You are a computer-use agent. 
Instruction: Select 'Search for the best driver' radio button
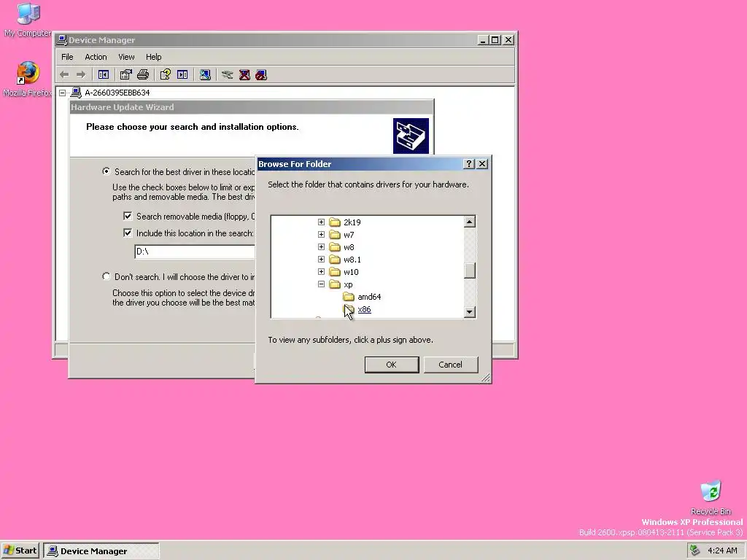coord(107,171)
